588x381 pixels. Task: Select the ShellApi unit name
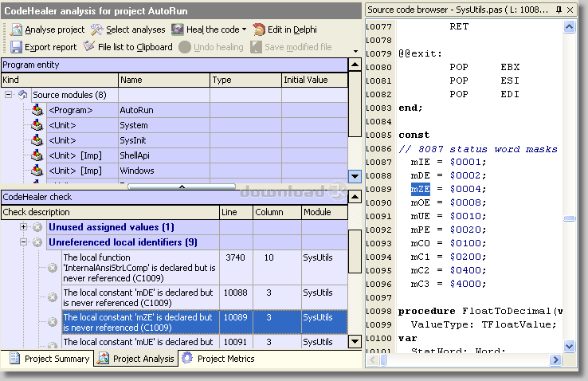134,155
